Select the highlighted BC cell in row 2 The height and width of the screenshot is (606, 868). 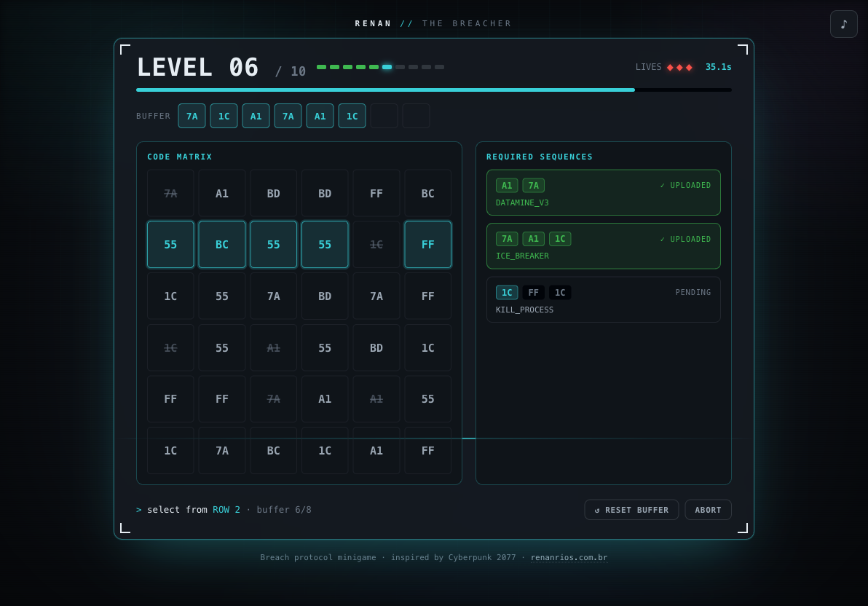tap(222, 244)
